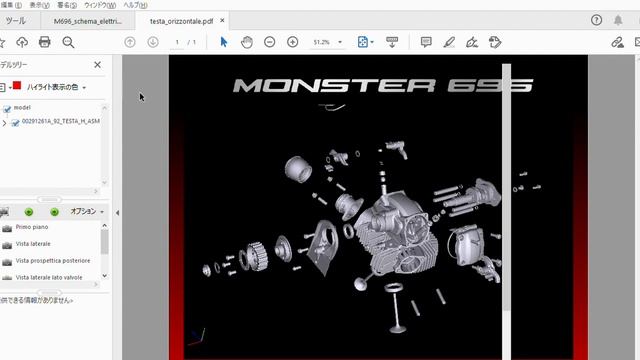Open the zoom percentage dropdown
Screen dimensions: 640x360
coord(340,42)
